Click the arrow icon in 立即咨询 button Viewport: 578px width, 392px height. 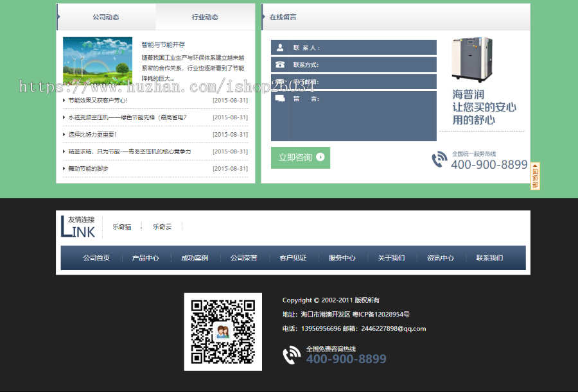coord(320,157)
